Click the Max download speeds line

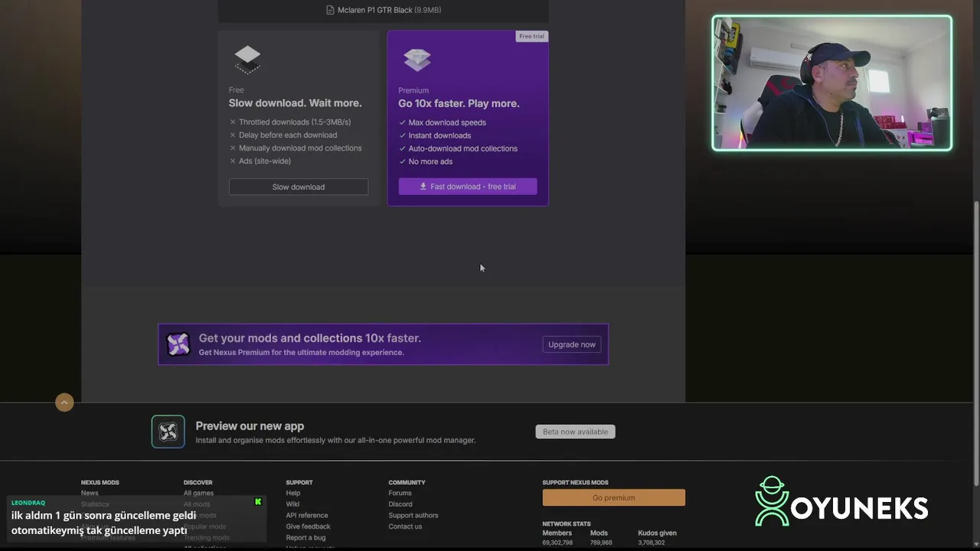point(447,122)
